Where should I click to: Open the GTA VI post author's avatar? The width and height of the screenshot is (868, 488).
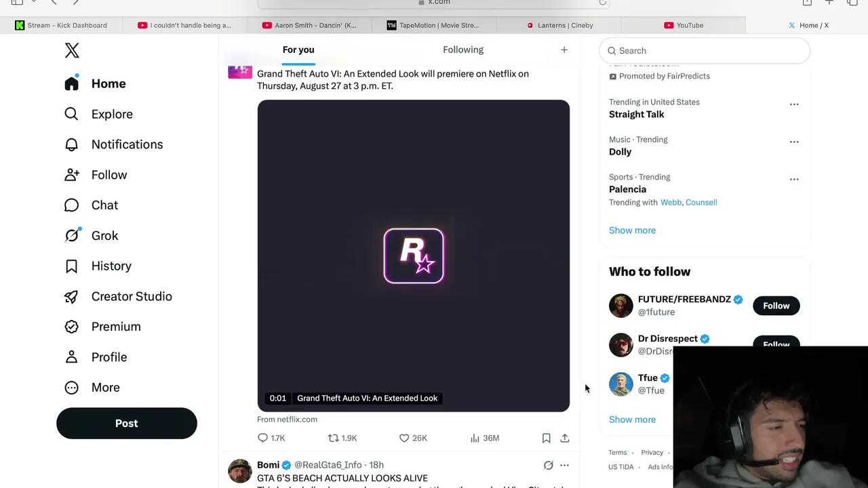point(240,73)
